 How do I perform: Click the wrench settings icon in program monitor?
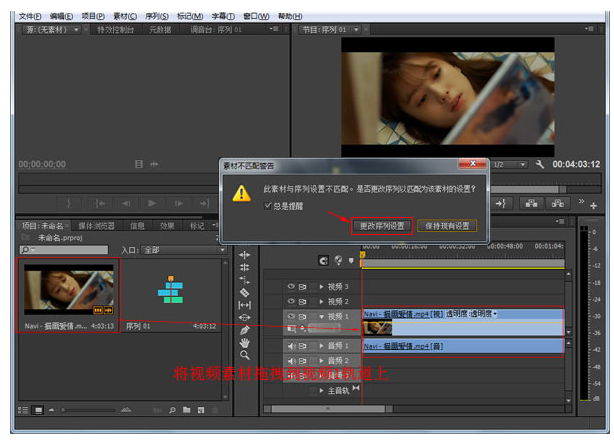tap(541, 164)
